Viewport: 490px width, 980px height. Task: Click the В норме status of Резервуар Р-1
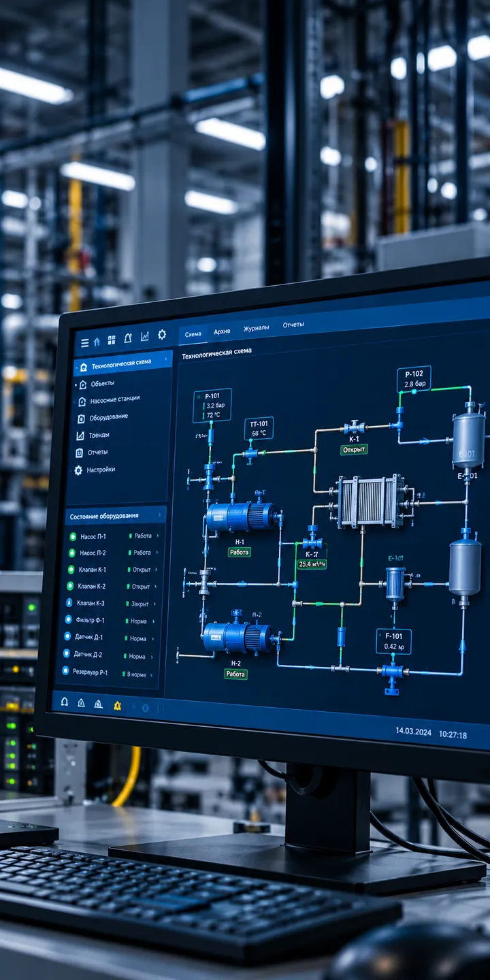click(x=137, y=674)
